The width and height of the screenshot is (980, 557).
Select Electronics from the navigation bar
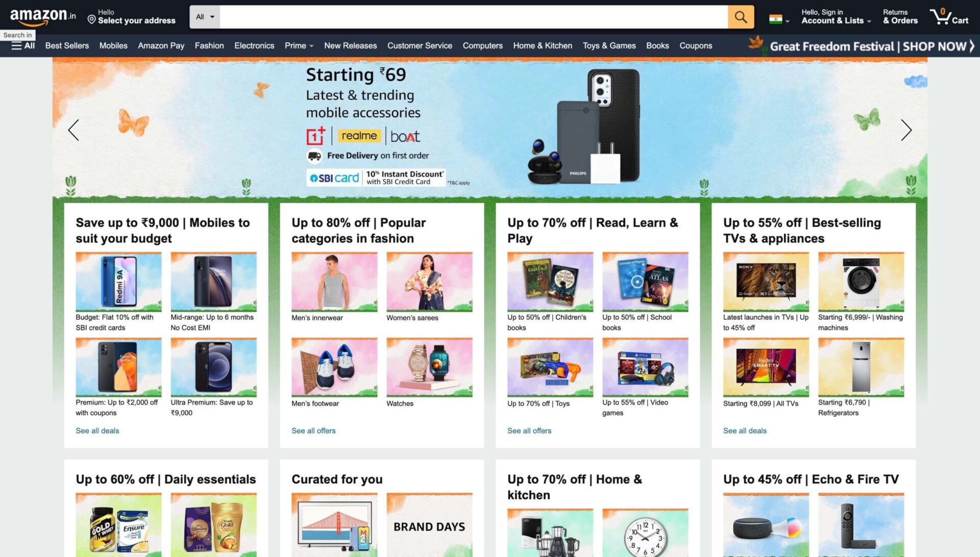(254, 45)
